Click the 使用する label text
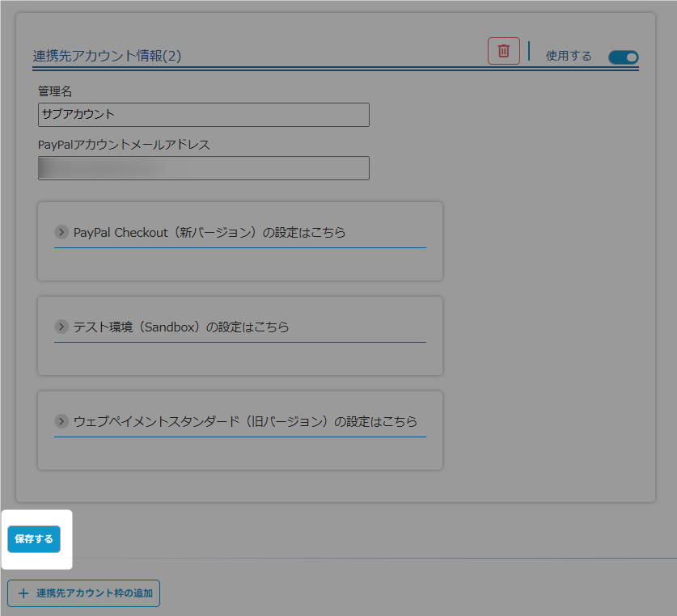The image size is (677, 616). pos(569,57)
